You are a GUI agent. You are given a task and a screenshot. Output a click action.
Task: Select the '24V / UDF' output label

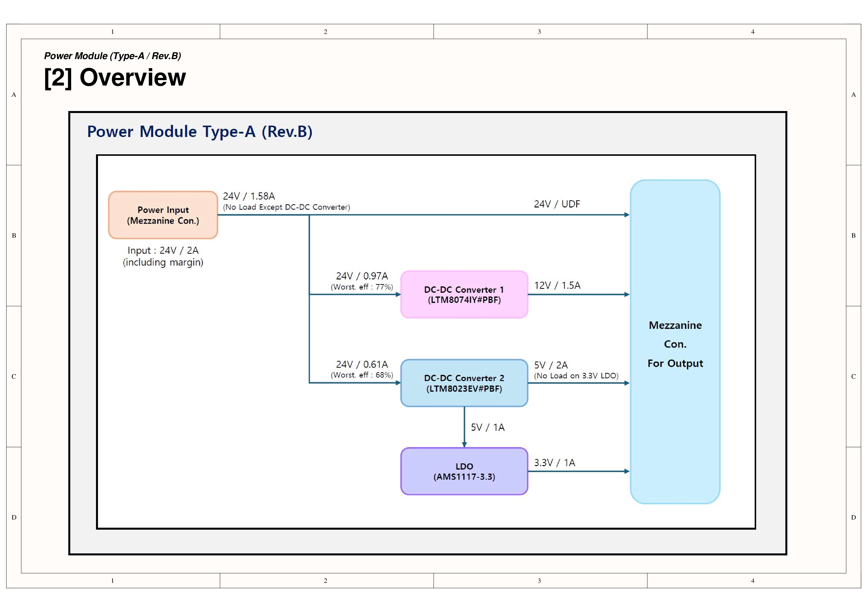[x=557, y=204]
